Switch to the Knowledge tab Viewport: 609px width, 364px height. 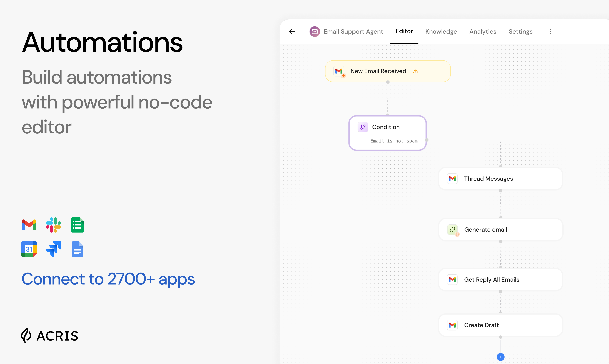click(441, 32)
